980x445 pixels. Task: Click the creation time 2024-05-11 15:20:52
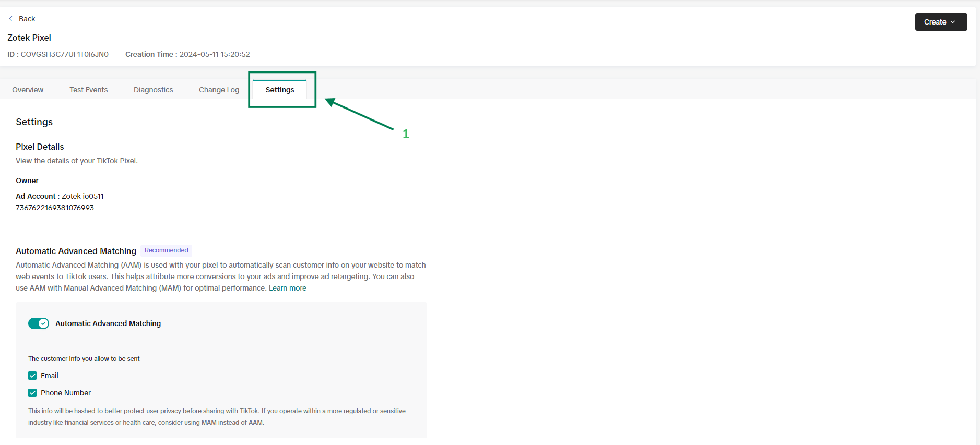215,54
